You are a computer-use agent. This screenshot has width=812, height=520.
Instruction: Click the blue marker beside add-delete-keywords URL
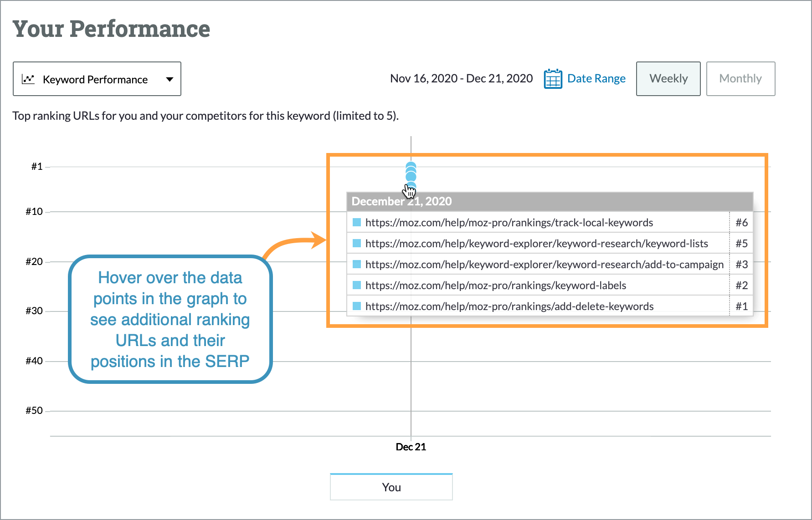(357, 306)
